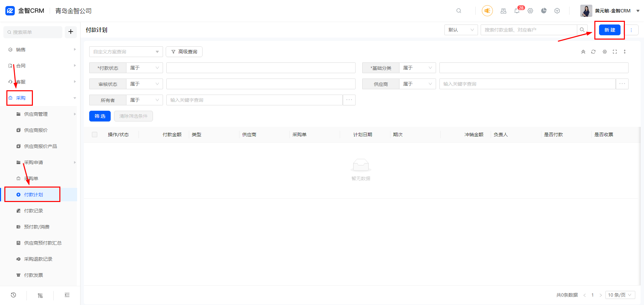Open the user account dropdown 黄元敏-金智CRM
Viewport: 644px width, 305px height.
pyautogui.click(x=617, y=11)
